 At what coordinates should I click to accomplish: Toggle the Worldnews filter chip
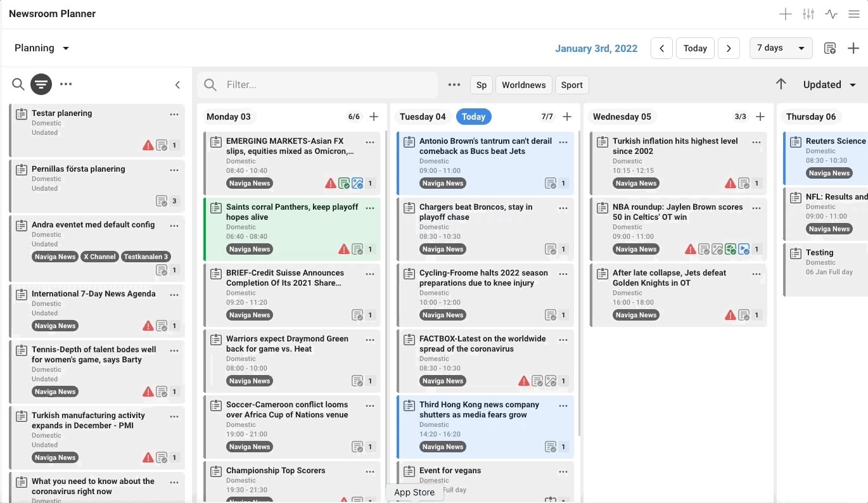coord(523,85)
